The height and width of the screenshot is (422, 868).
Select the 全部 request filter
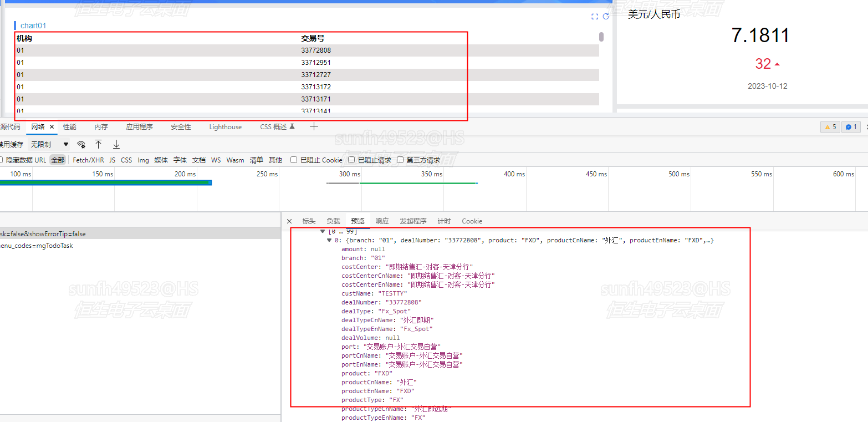point(58,160)
